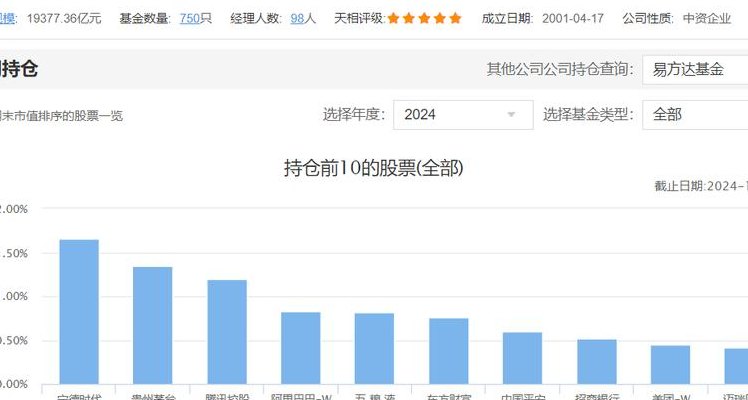This screenshot has height=400, width=748.
Task: Click the bar above 中国平安
Action: [522, 359]
